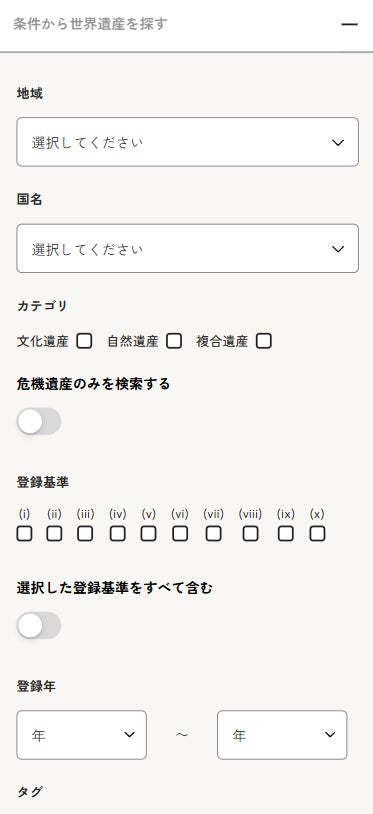Viewport: 373px width, 814px height.
Task: Select registration criterion (vi) checkbox
Action: click(x=180, y=534)
